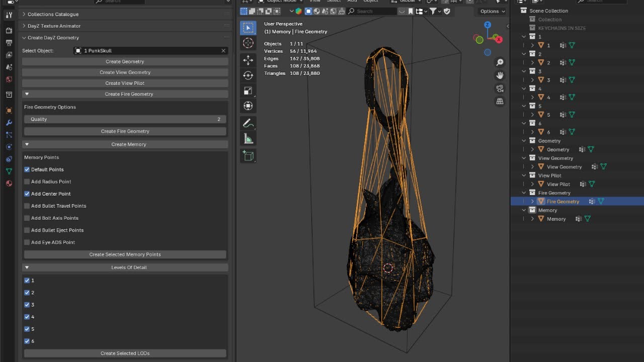Collapse the Create Fire Geometry section triangle

coord(27,94)
